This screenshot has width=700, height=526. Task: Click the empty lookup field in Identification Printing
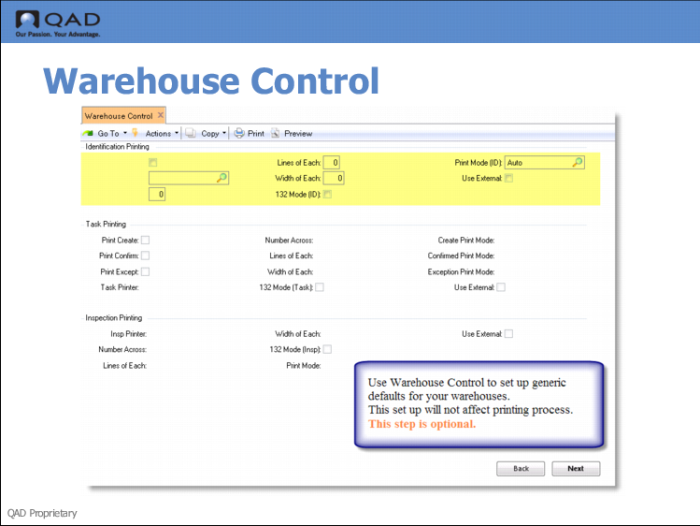[x=189, y=178]
